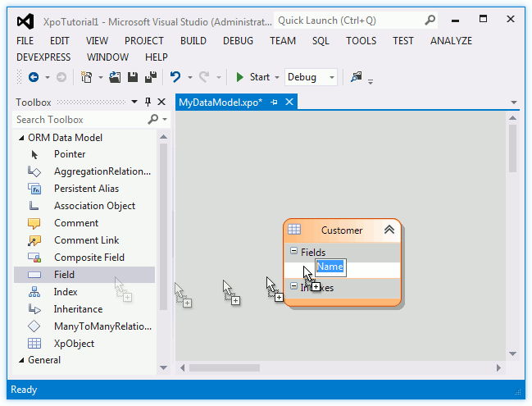Click the Navigate Backward toolbar icon
Screen dimensions: 532x406
point(34,77)
